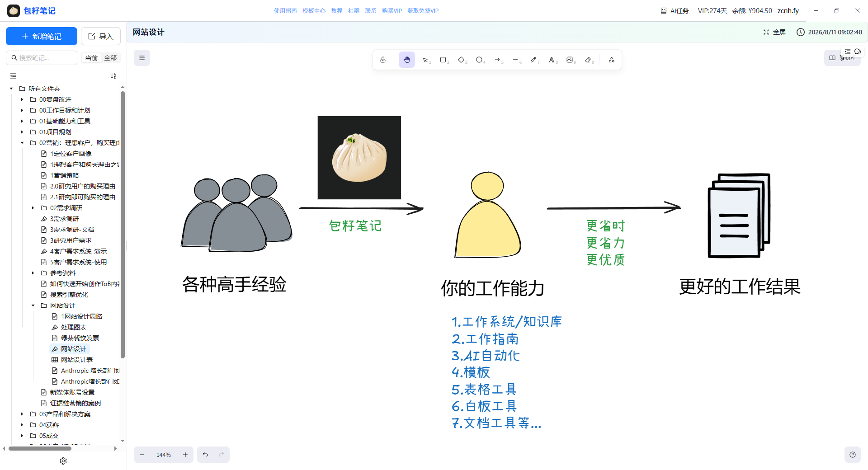868x470 pixels.
Task: Open the 1定位客户画像 note
Action: [71, 154]
